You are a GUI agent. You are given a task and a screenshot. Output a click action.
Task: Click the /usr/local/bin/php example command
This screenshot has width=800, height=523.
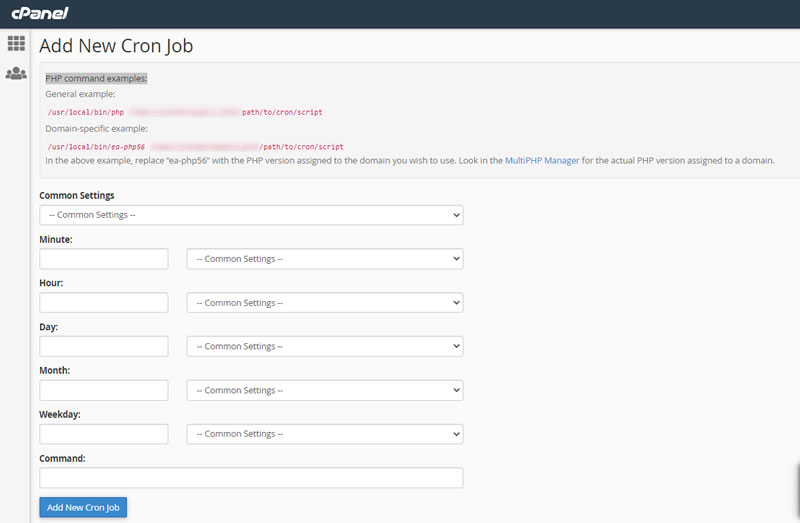point(185,112)
